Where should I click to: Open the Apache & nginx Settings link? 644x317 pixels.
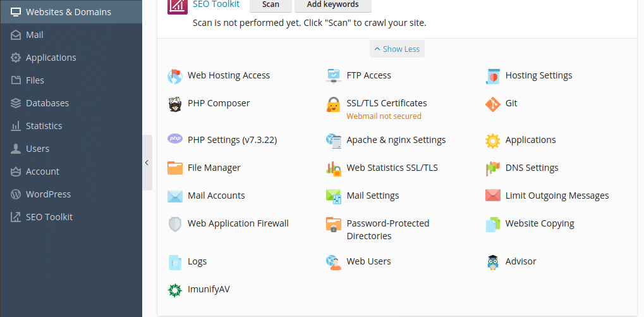click(396, 140)
